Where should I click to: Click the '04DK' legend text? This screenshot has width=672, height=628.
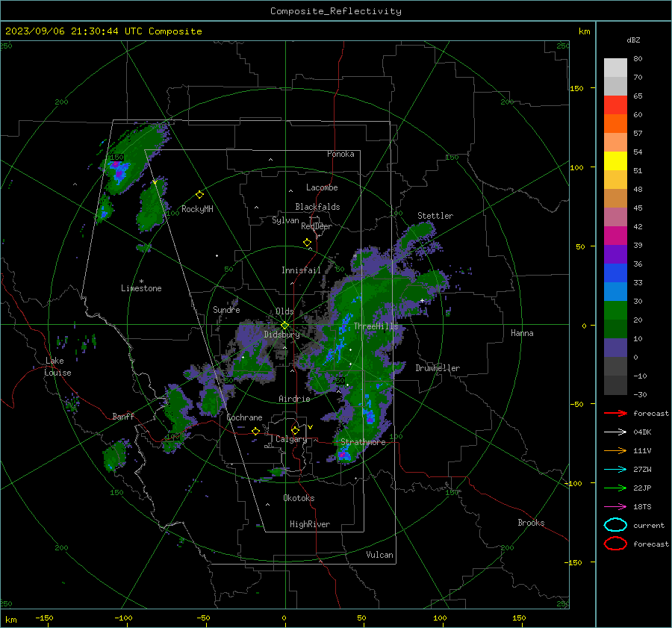[x=642, y=432]
